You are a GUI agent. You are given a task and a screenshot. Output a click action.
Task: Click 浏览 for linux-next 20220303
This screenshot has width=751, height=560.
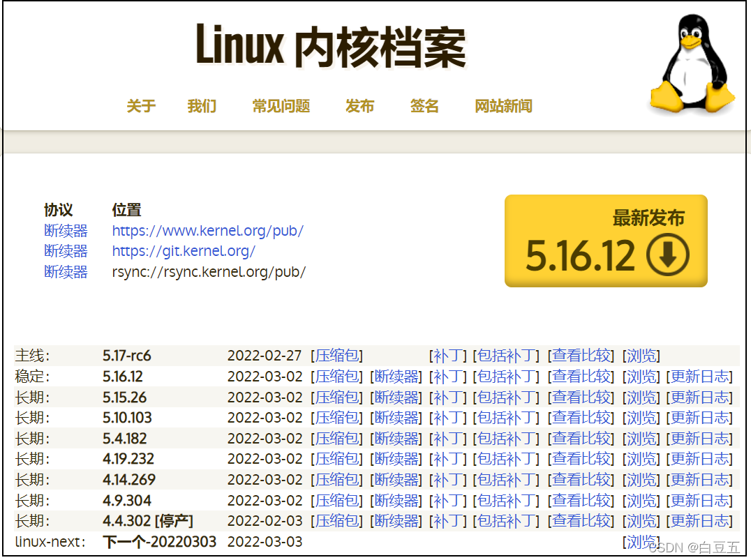[x=641, y=541]
